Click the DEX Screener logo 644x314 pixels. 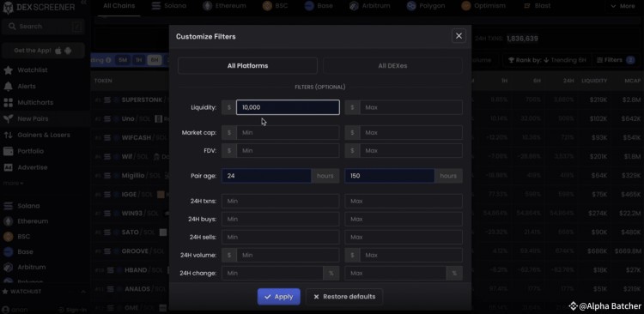tap(39, 8)
